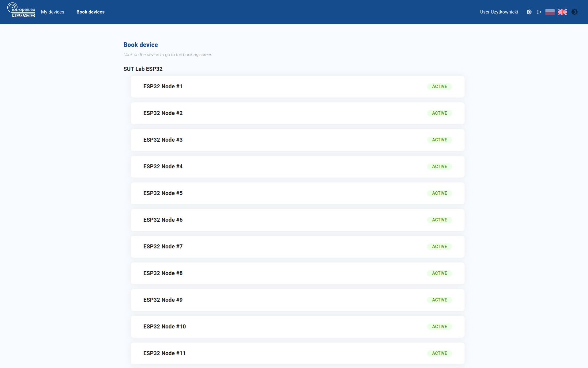Open the ESP32 Node #10 card

pos(297,327)
